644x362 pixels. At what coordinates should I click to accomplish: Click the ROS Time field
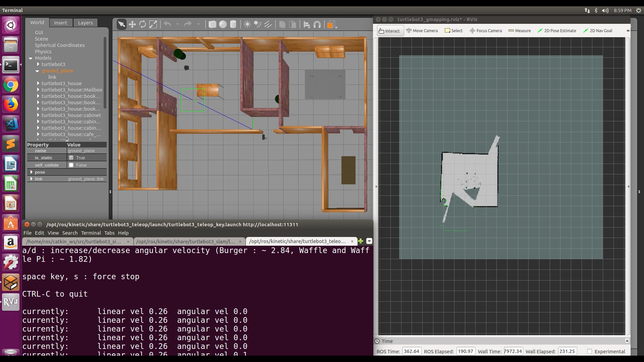point(411,351)
